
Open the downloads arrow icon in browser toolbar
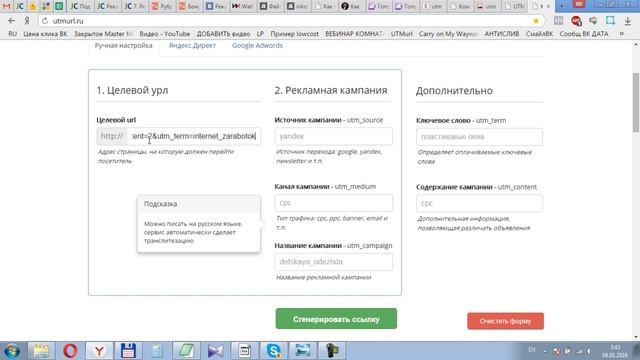tap(628, 20)
